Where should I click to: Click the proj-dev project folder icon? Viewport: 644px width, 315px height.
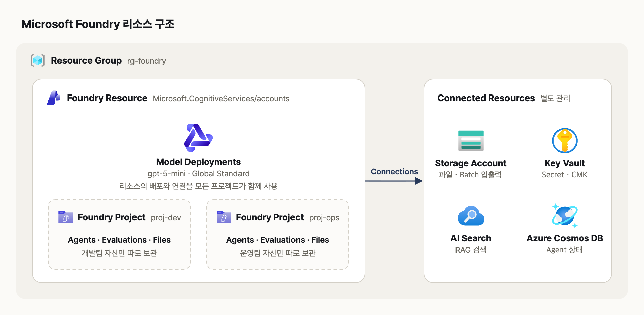pos(66,217)
